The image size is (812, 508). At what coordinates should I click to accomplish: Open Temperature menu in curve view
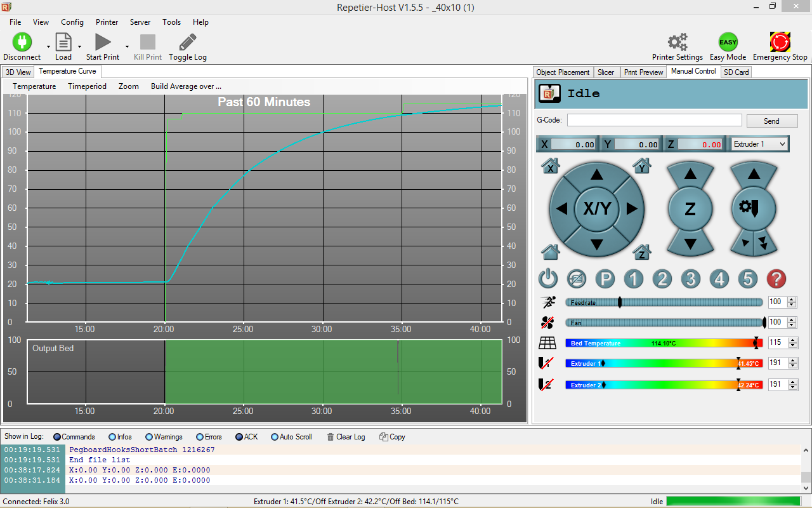click(34, 86)
